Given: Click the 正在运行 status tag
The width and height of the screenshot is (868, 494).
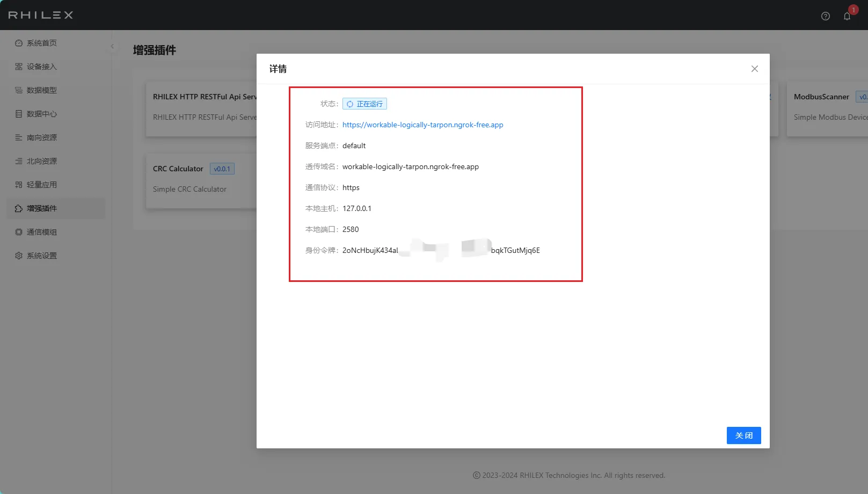Looking at the screenshot, I should pyautogui.click(x=365, y=104).
